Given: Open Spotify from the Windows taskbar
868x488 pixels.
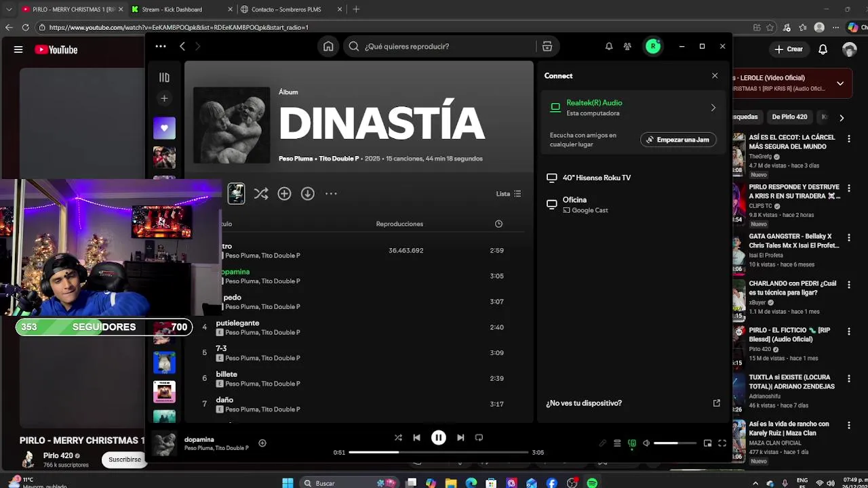Looking at the screenshot, I should tap(592, 483).
